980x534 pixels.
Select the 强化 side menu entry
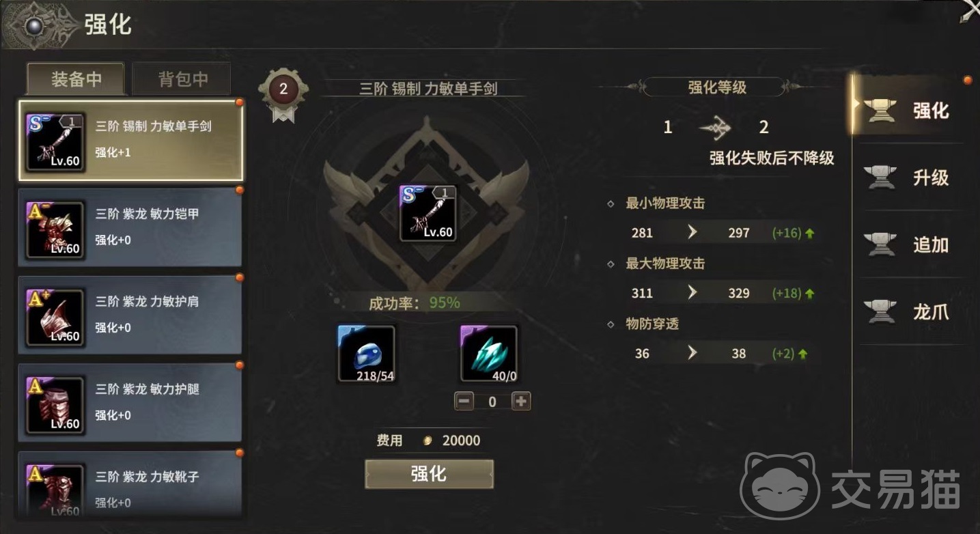coord(908,110)
